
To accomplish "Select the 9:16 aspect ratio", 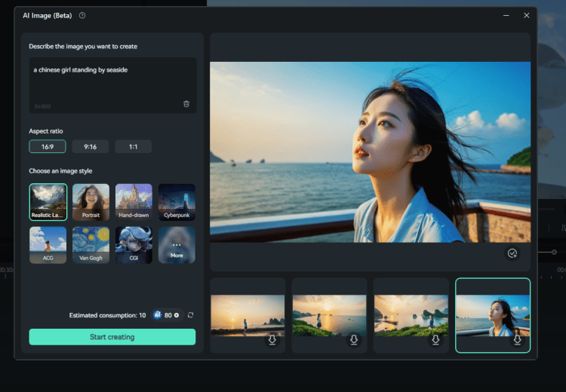I will click(91, 147).
